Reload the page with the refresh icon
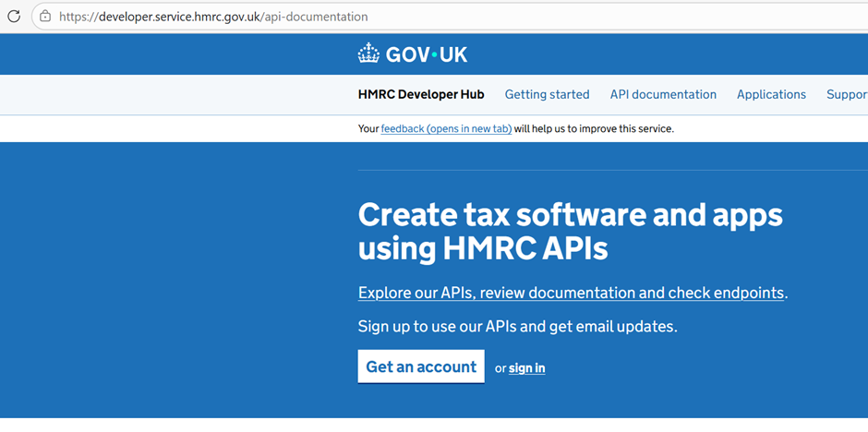The image size is (868, 432). [x=13, y=17]
